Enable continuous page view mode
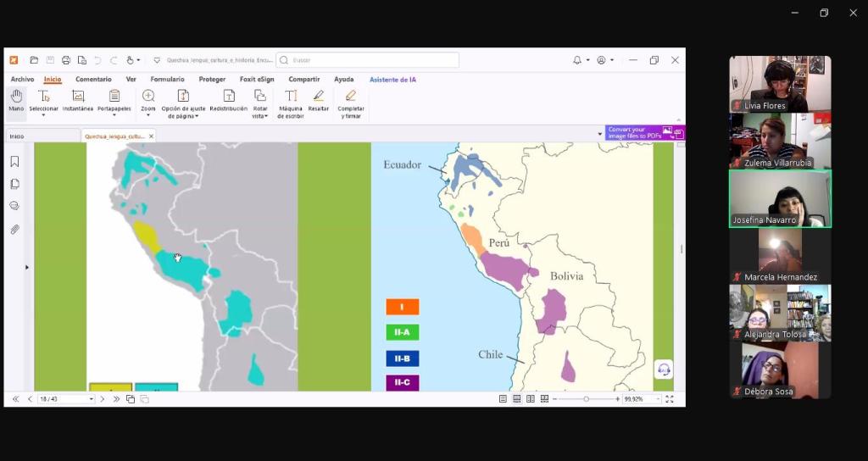This screenshot has height=461, width=868. (x=516, y=399)
